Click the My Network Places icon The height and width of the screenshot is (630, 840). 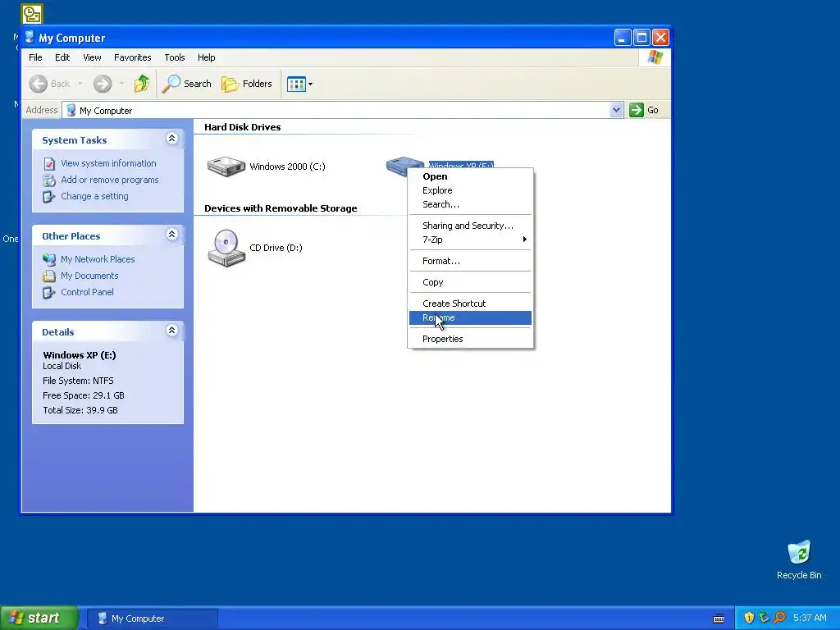click(48, 259)
